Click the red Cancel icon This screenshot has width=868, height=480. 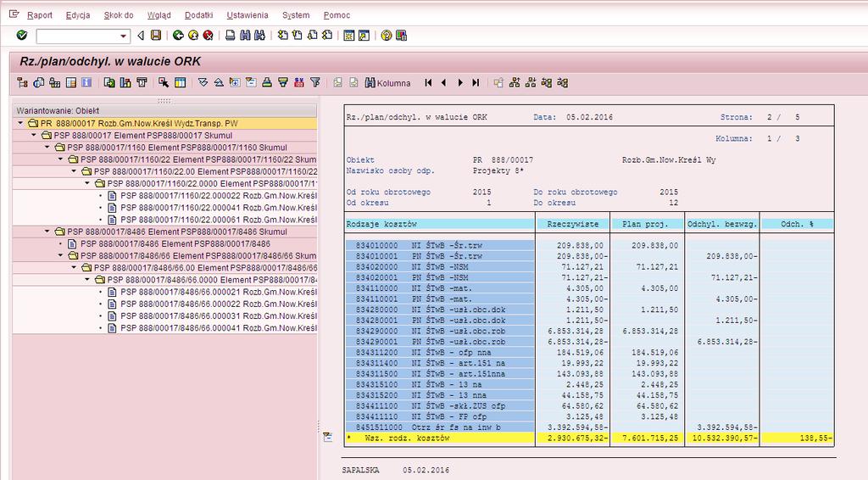point(209,36)
